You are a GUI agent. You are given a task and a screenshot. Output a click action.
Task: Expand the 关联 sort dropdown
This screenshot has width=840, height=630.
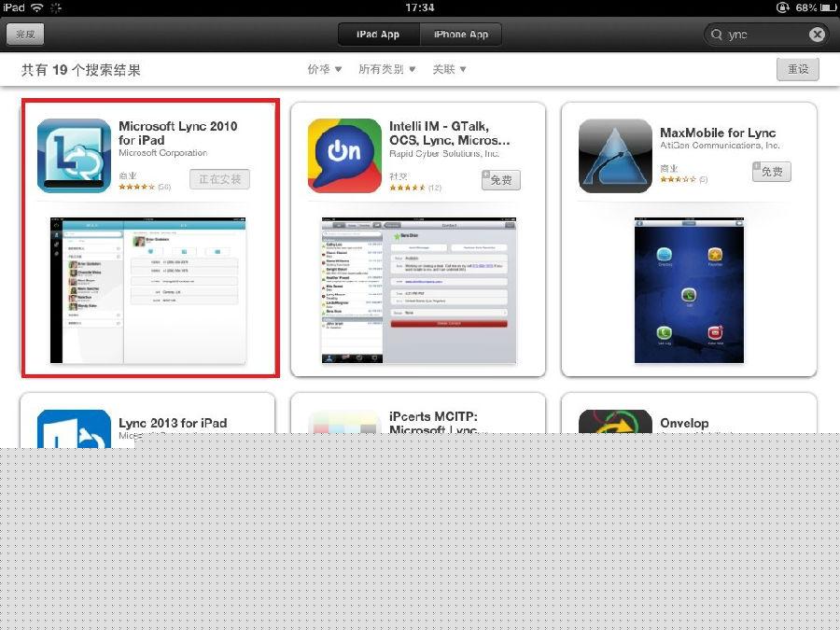click(x=450, y=69)
